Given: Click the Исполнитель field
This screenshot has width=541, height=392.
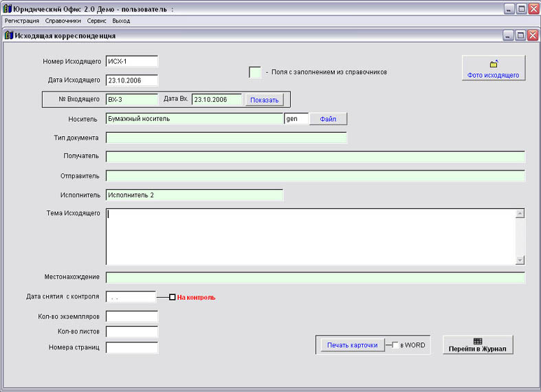Looking at the screenshot, I should click(195, 195).
